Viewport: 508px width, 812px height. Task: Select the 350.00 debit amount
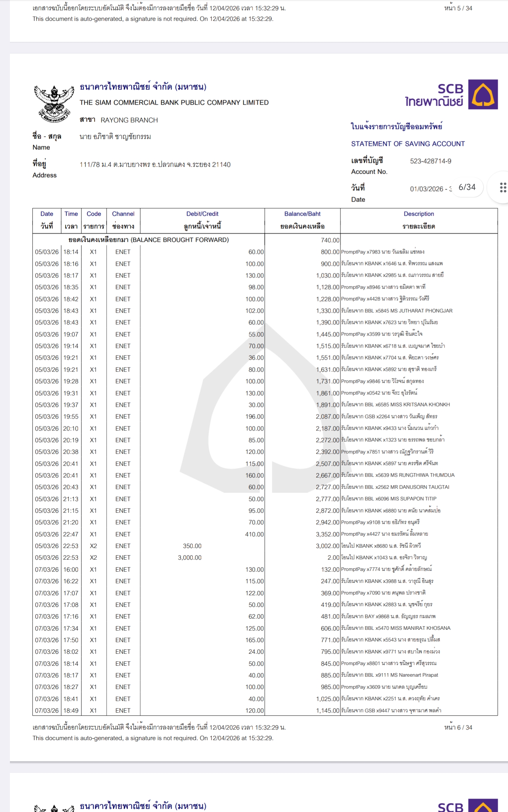tap(192, 546)
